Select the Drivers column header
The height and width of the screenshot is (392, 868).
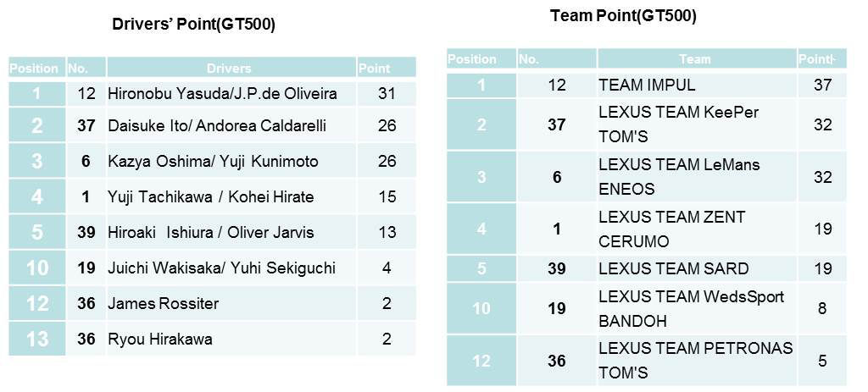pos(229,68)
